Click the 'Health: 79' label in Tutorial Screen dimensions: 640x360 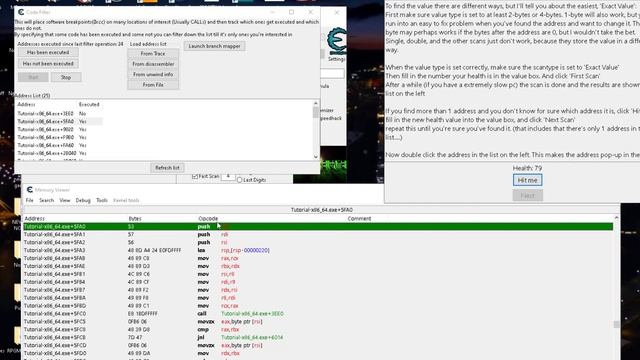527,168
